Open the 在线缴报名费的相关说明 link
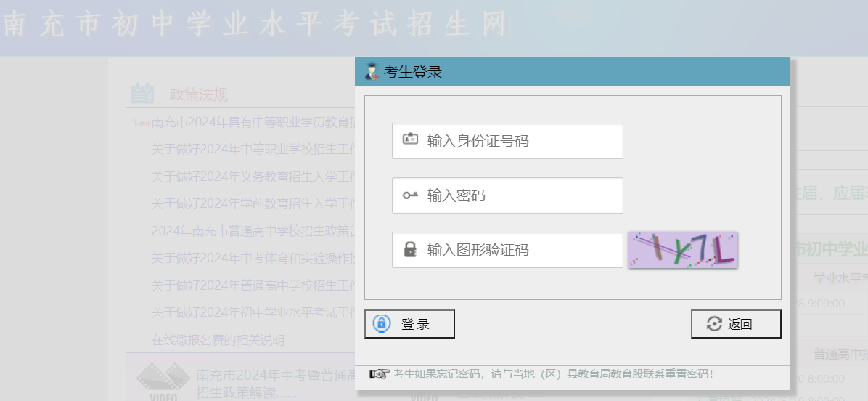Screen dimensions: 868x401 (218, 340)
